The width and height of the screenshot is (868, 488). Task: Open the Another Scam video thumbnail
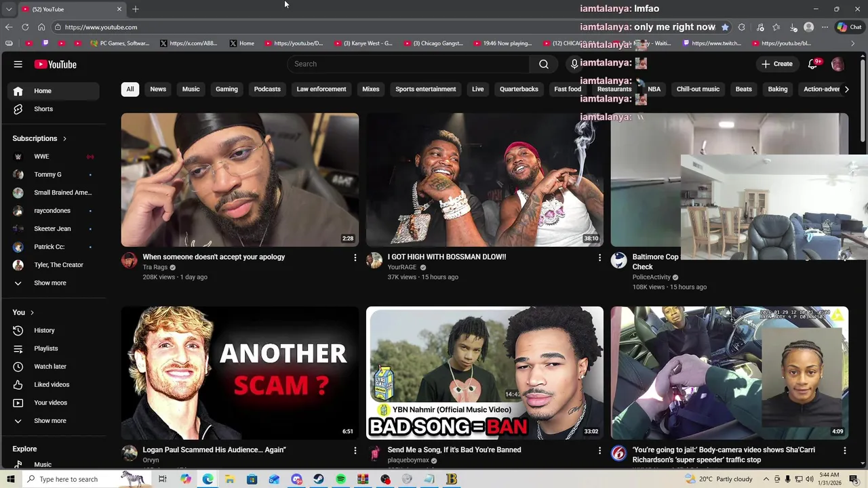(240, 373)
